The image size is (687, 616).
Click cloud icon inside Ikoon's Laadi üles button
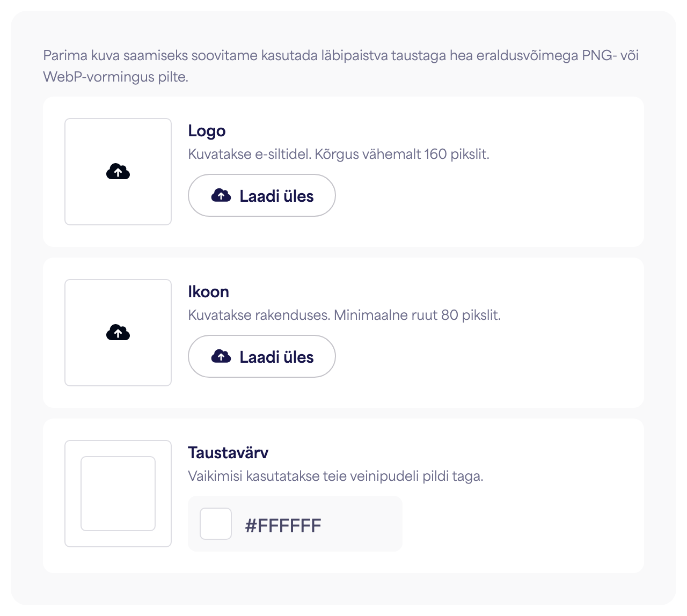pos(221,356)
